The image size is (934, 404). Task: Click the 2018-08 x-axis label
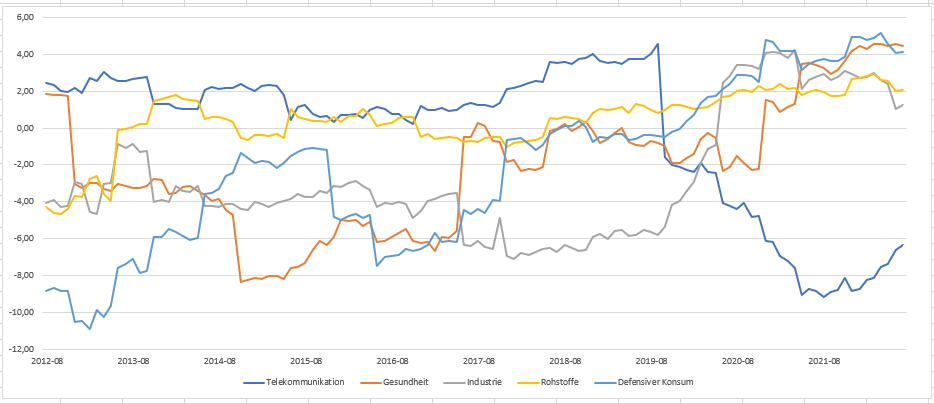565,361
